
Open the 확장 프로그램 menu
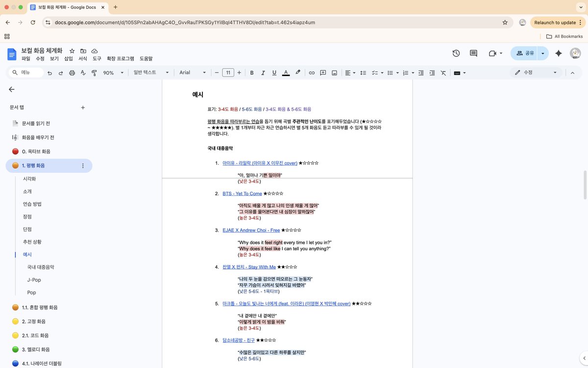click(x=121, y=58)
